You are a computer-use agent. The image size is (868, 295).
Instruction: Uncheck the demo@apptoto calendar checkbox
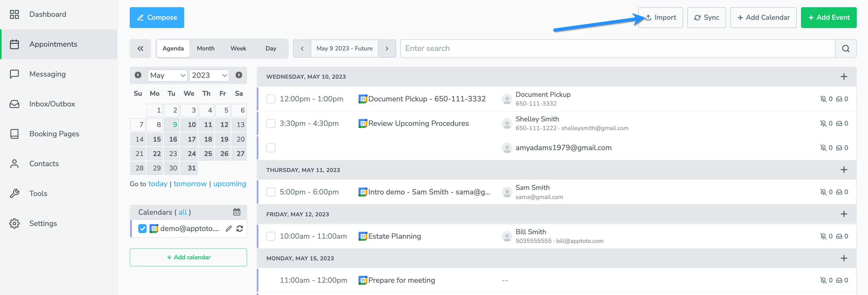click(142, 229)
